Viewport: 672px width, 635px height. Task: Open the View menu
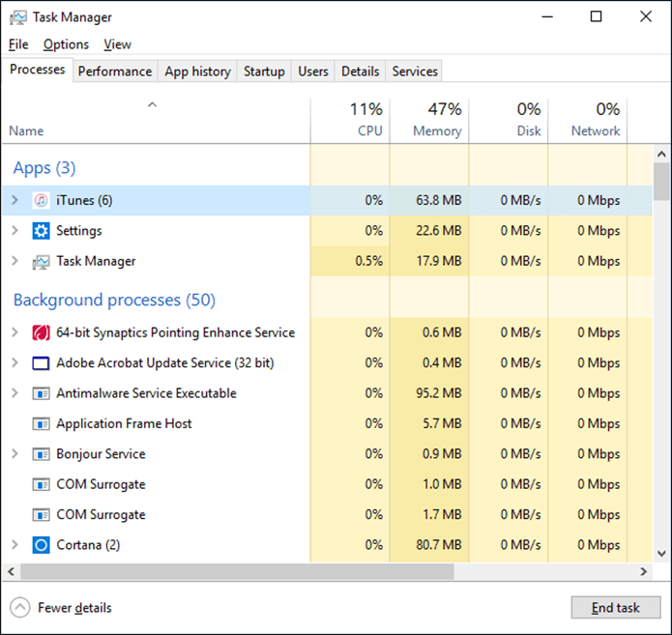[117, 44]
